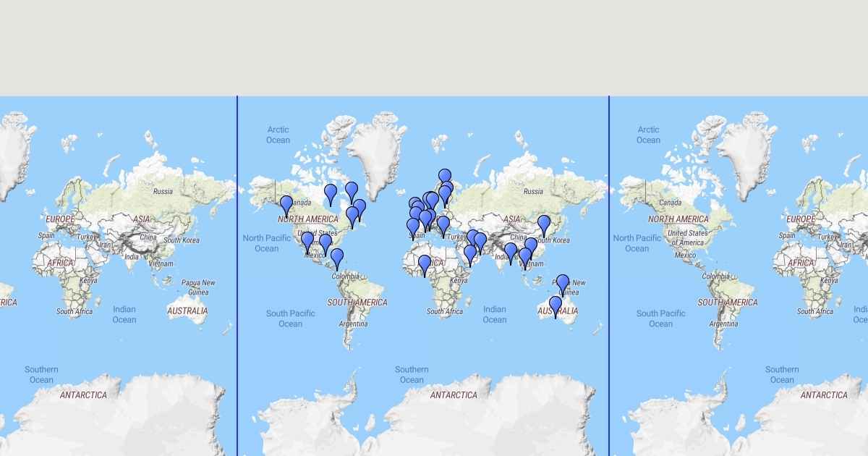Click the pin north of Colombia
This screenshot has height=456, width=868.
[337, 257]
